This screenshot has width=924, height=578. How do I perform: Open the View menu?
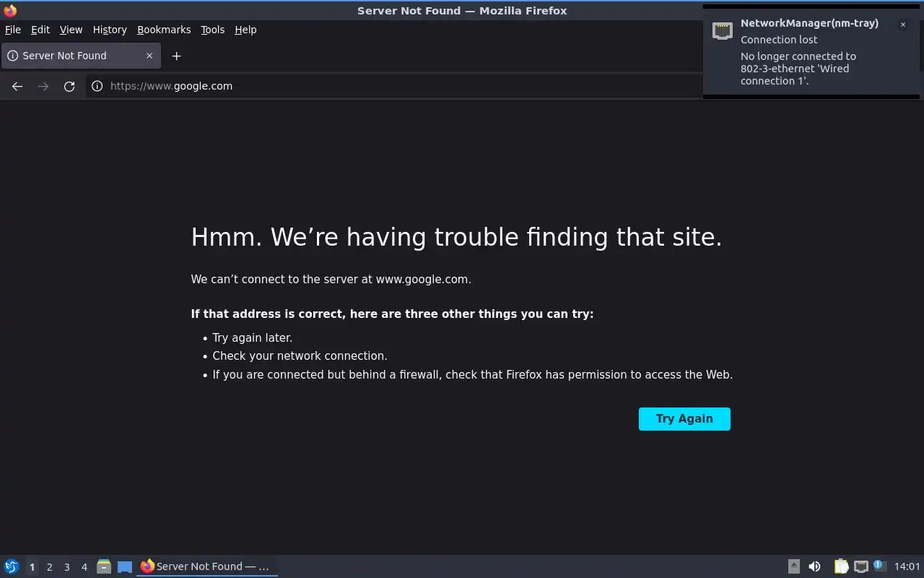coord(71,30)
